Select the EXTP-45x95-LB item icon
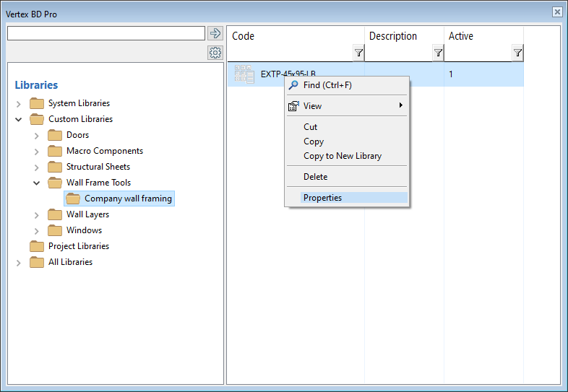The image size is (568, 392). (244, 74)
